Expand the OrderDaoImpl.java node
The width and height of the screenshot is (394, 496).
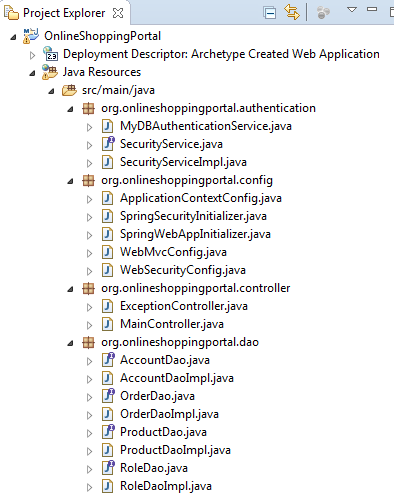click(89, 415)
